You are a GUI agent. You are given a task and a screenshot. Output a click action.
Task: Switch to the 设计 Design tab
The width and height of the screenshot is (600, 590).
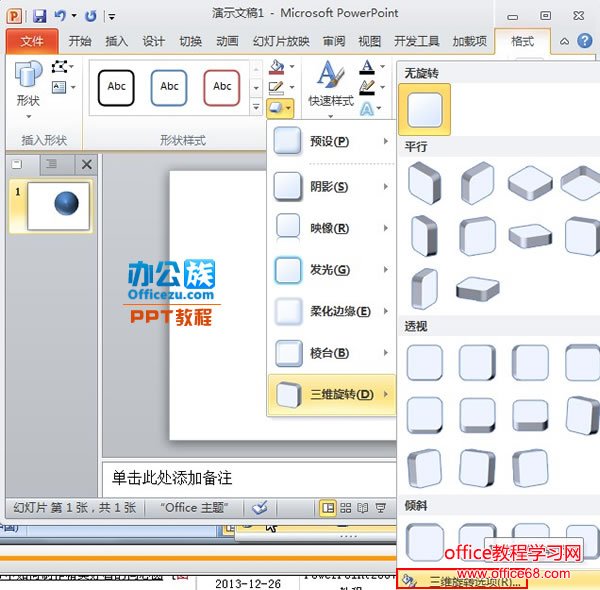click(x=153, y=41)
